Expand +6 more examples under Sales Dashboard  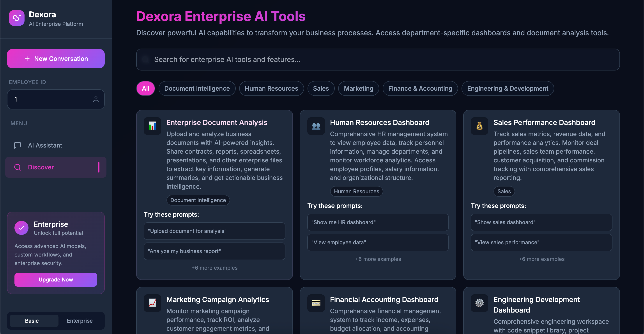[541, 259]
